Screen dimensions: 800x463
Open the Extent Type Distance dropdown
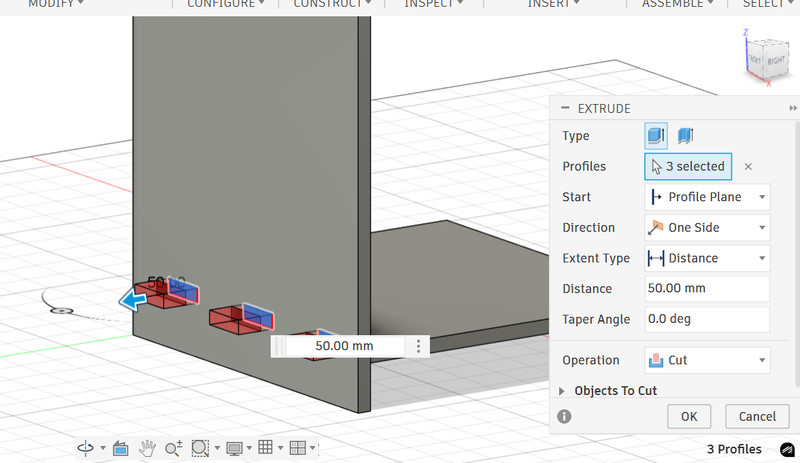point(707,258)
